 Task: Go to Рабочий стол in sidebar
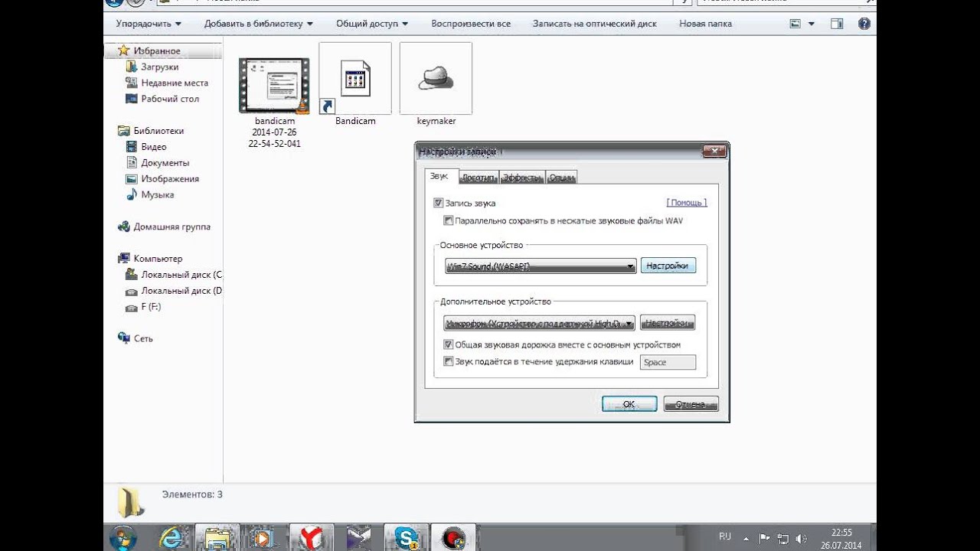coord(169,99)
